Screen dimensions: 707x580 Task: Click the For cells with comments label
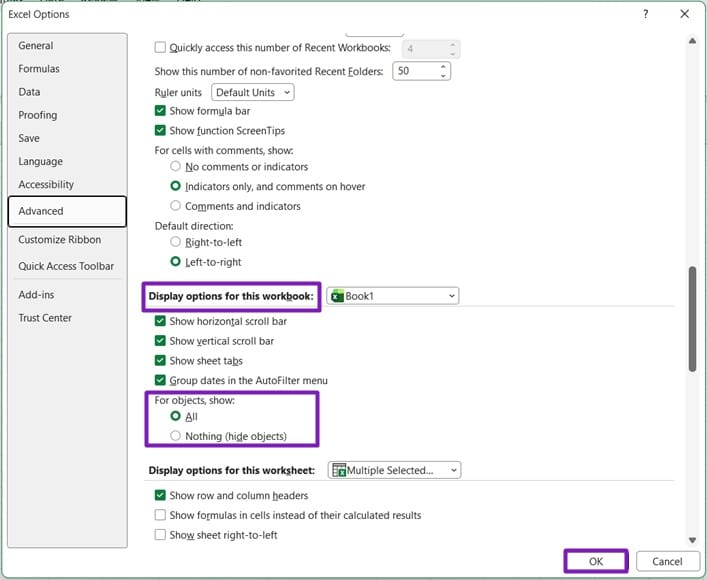coord(224,150)
